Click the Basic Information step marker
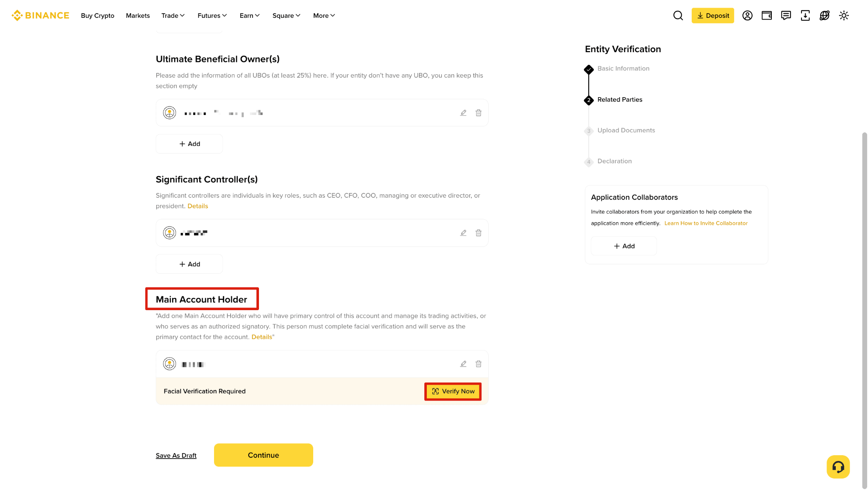The image size is (868, 490). point(589,69)
